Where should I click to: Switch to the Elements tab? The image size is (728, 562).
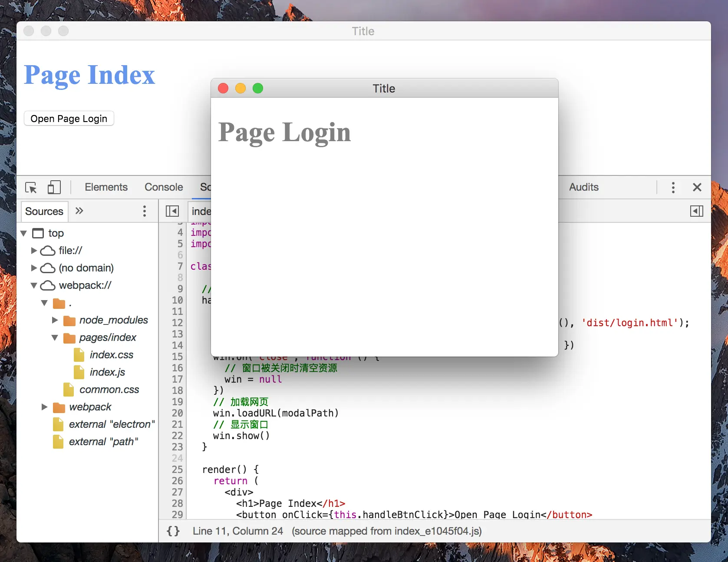(106, 187)
